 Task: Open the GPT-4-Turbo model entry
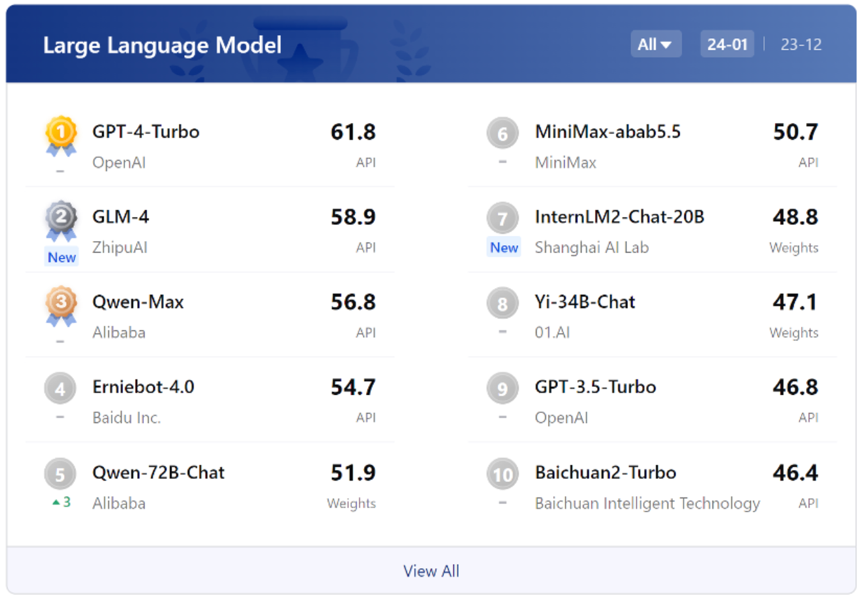click(x=210, y=145)
